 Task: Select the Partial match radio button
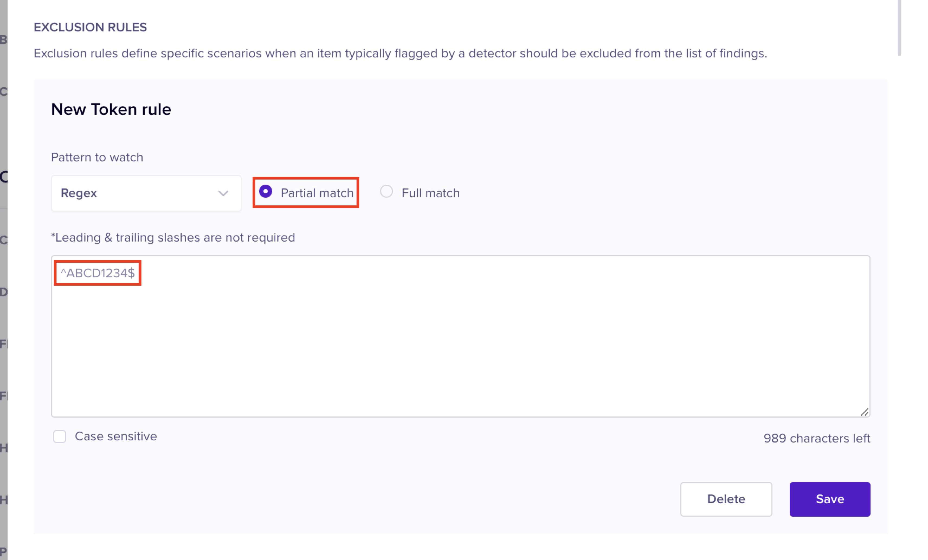click(266, 191)
